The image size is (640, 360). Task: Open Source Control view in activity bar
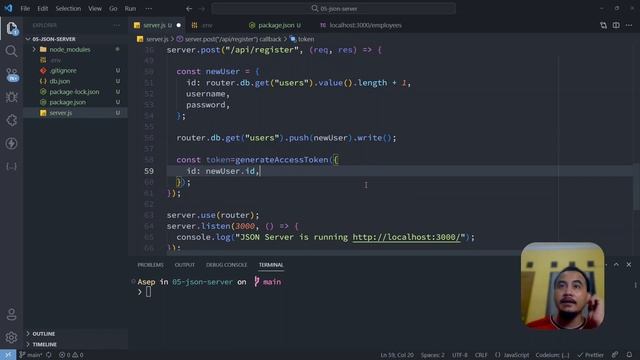click(x=11, y=74)
